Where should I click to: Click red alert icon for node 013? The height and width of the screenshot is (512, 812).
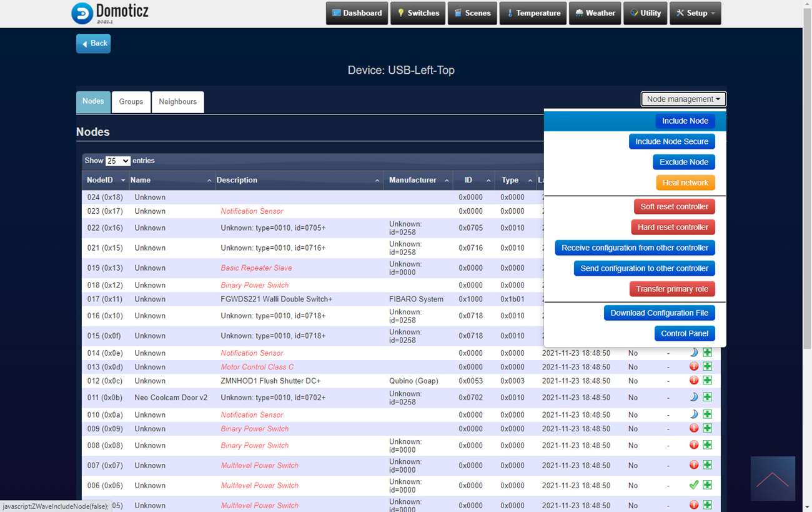[693, 367]
